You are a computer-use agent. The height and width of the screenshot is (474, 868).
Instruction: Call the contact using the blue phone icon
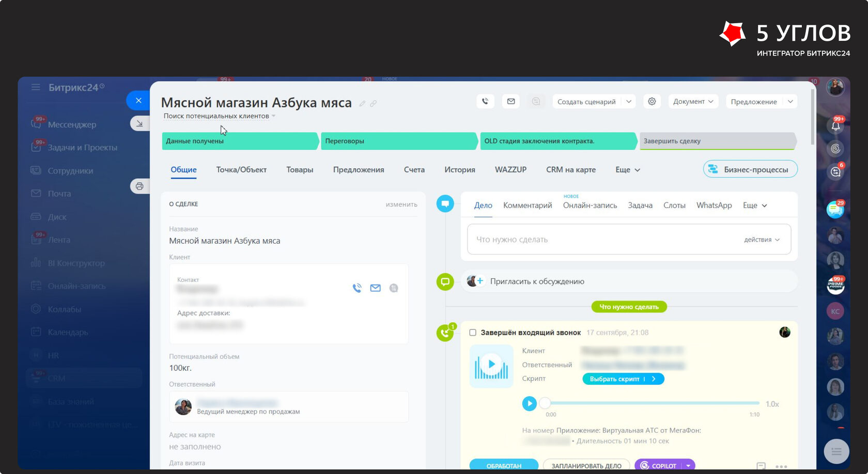tap(357, 288)
